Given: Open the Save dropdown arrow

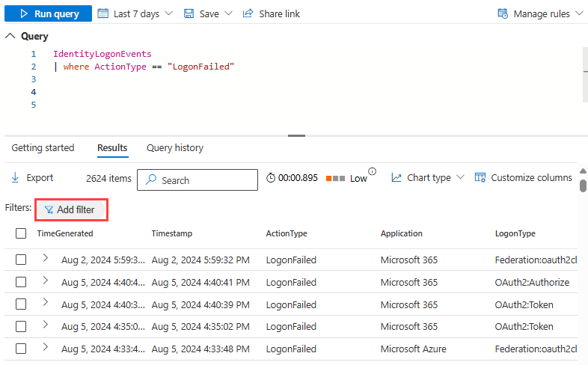Looking at the screenshot, I should tap(227, 13).
